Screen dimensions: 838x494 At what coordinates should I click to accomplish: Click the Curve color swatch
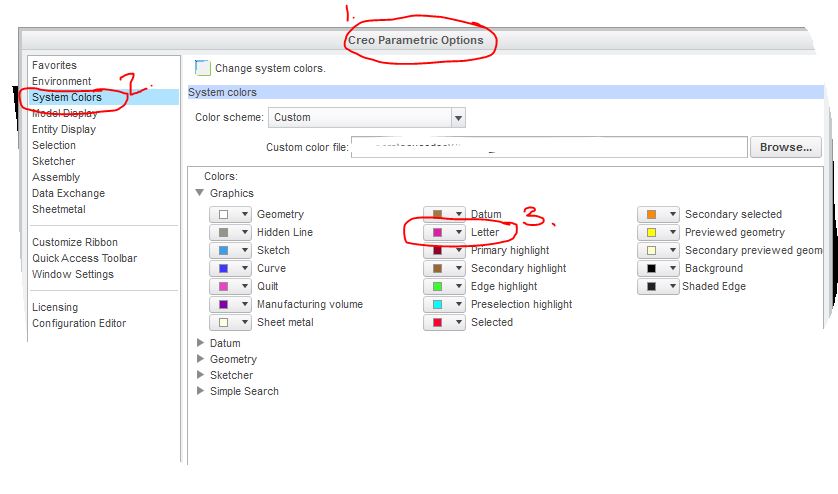pyautogui.click(x=223, y=268)
